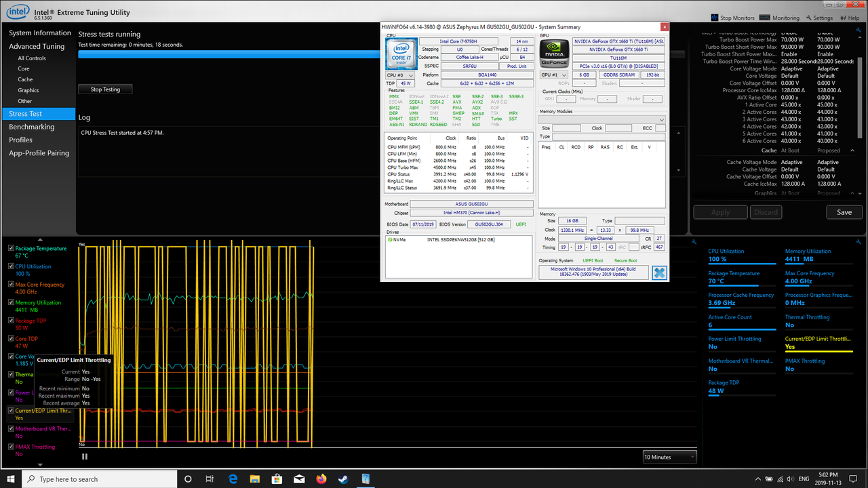The height and width of the screenshot is (488, 868).
Task: Click the Discard button
Action: 766,212
